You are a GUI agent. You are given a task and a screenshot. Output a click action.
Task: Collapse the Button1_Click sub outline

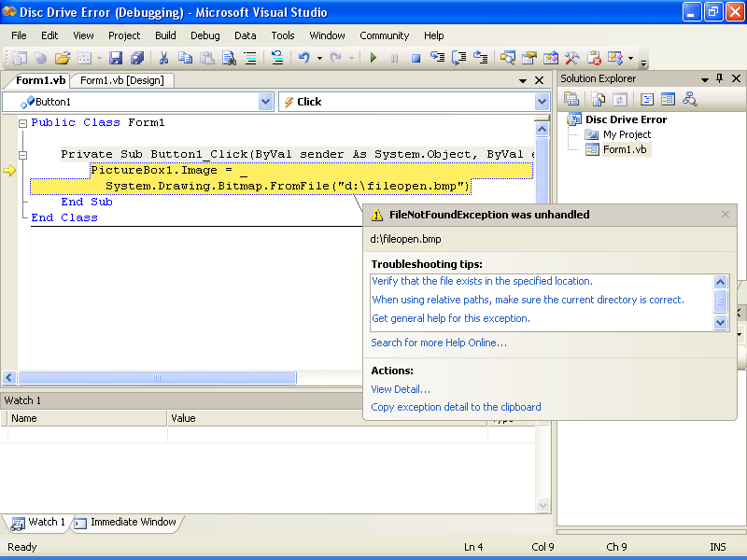click(23, 155)
